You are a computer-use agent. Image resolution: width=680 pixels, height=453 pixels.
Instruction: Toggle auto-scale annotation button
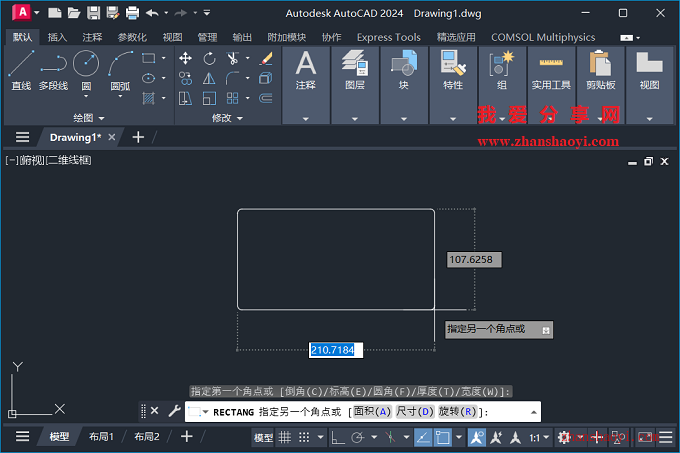coord(496,437)
